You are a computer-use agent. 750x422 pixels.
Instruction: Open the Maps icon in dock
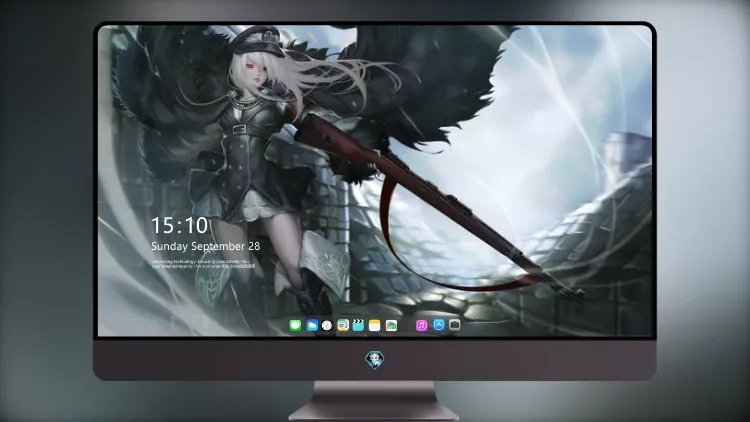(x=343, y=325)
